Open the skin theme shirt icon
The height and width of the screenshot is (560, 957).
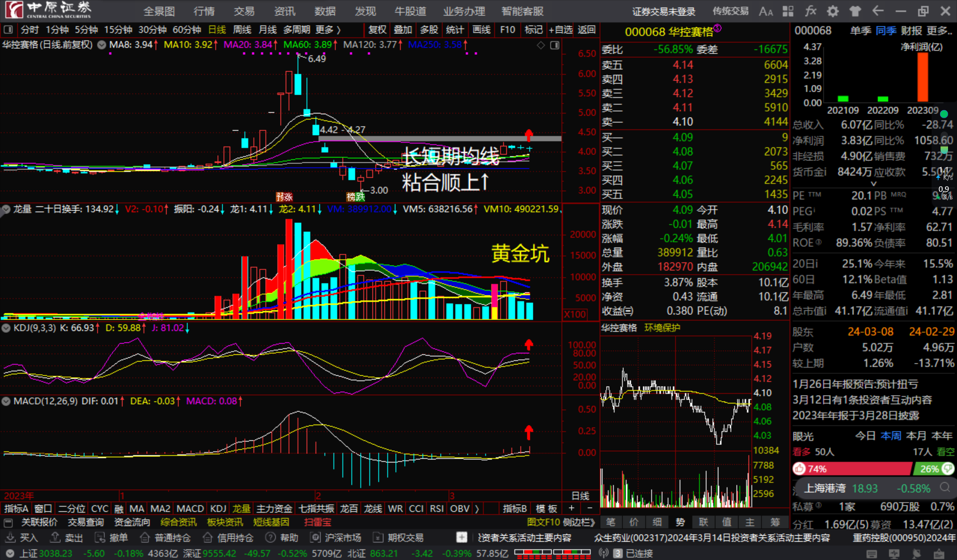[x=855, y=11]
